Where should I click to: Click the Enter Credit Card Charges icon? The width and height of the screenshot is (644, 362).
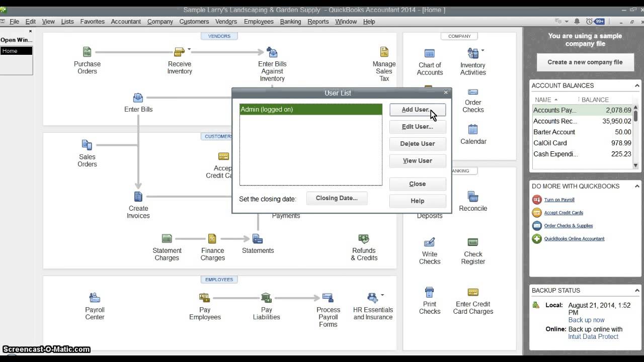(x=472, y=292)
